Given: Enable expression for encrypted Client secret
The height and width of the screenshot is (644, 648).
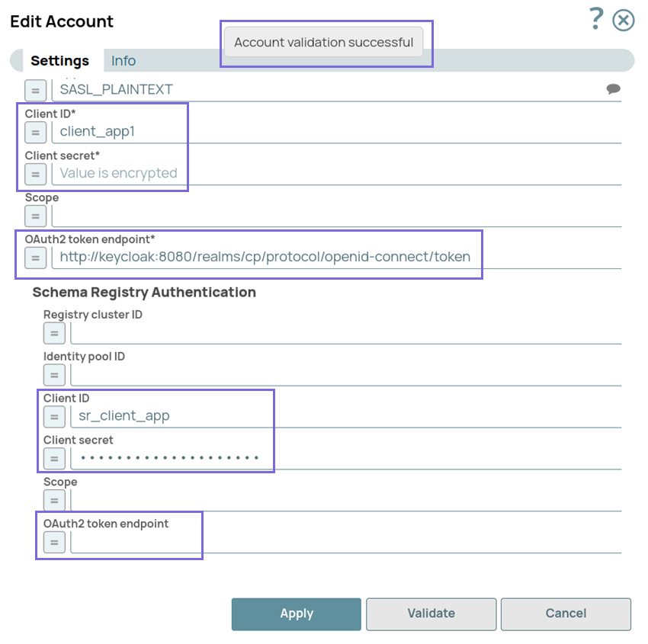Looking at the screenshot, I should (35, 174).
